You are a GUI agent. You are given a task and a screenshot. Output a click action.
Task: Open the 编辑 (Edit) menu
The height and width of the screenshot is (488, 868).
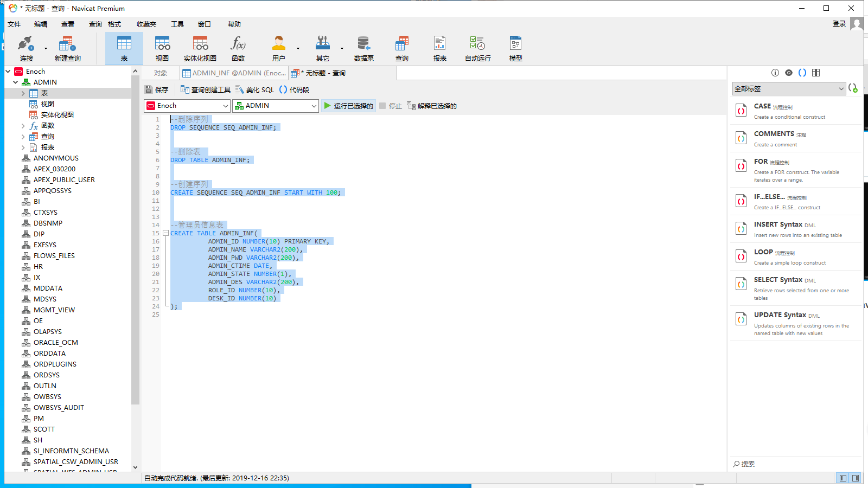coord(41,24)
